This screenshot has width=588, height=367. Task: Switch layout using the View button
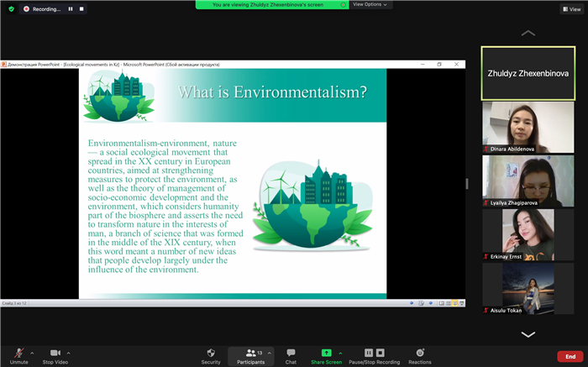tap(570, 9)
